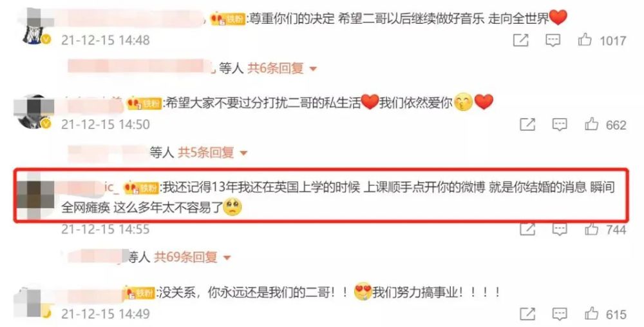Expand the 共69条回复 replies
The image size is (644, 327).
(193, 257)
